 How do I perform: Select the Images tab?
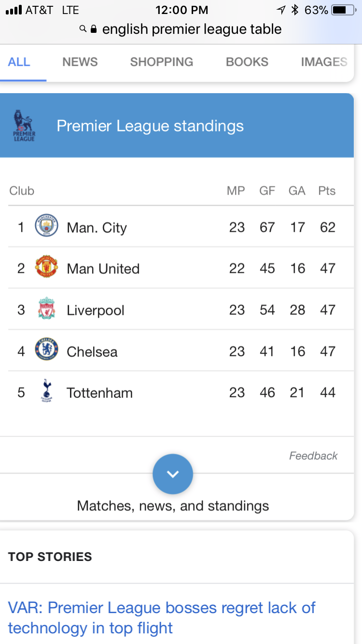tap(323, 62)
